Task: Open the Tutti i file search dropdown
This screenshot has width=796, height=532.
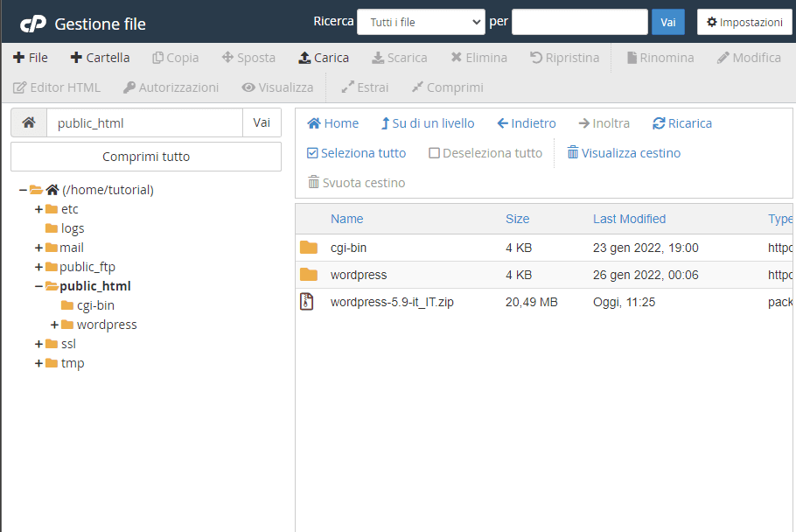Action: pyautogui.click(x=421, y=23)
